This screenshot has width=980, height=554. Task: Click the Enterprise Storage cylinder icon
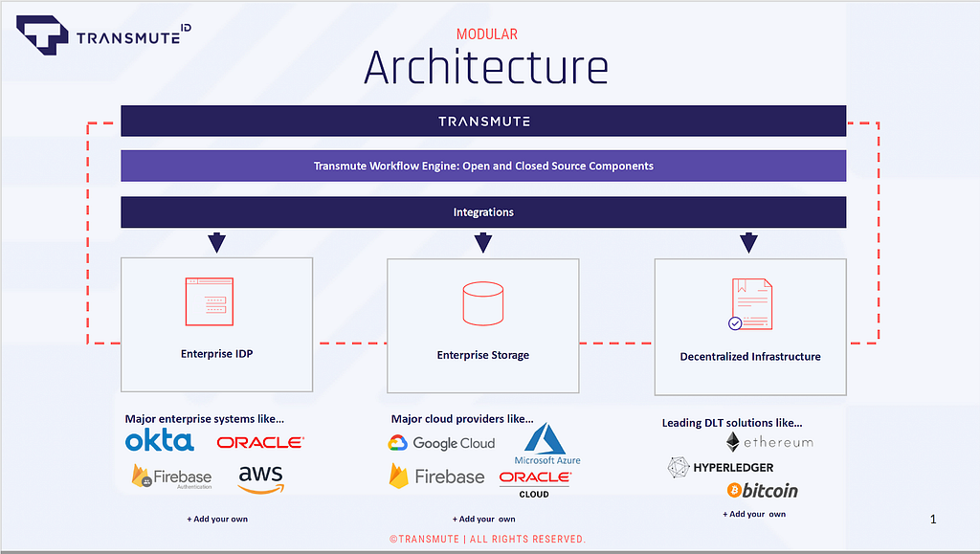pyautogui.click(x=483, y=303)
